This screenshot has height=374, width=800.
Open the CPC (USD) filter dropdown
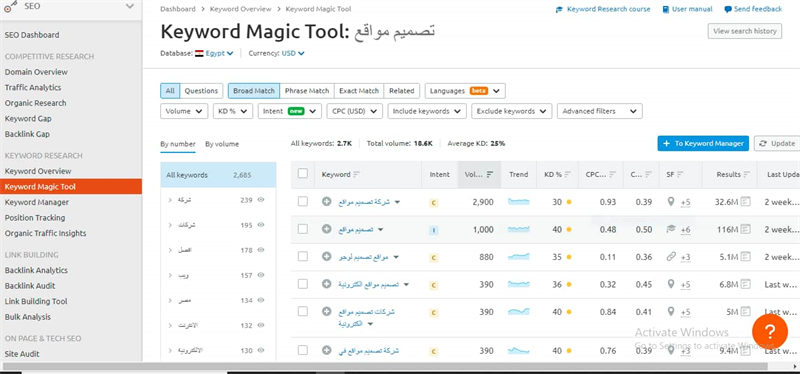(355, 111)
